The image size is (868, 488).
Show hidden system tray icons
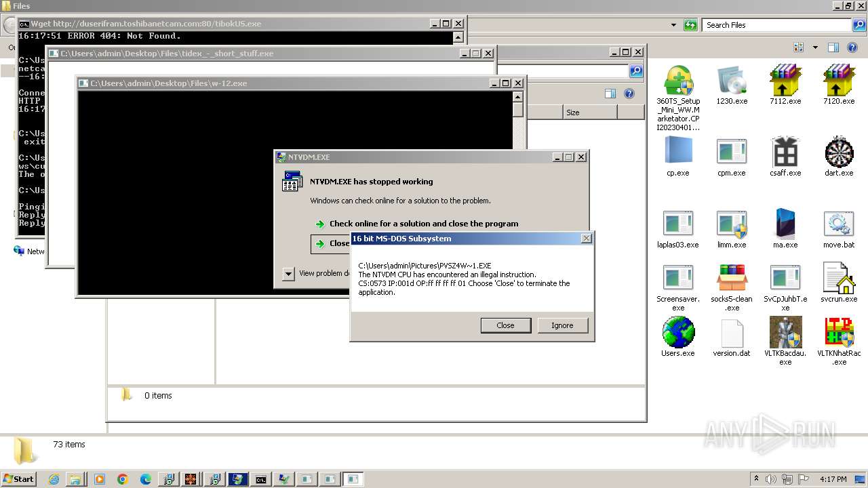tap(757, 479)
